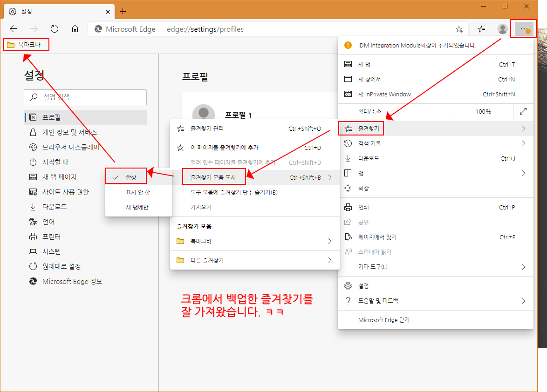Screen dimensions: 547x392
Task: Open the three-dot settings and more menu
Action: [523, 29]
